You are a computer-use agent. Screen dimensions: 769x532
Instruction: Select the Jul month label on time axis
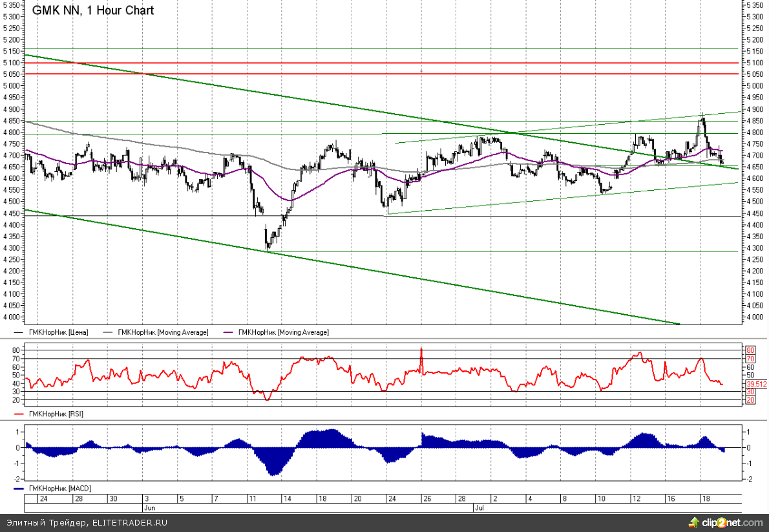coord(480,507)
